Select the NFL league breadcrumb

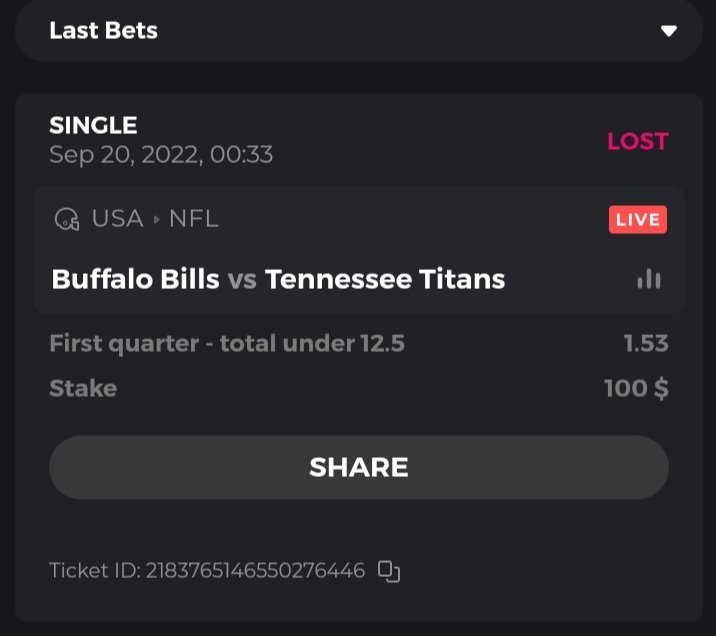point(193,219)
